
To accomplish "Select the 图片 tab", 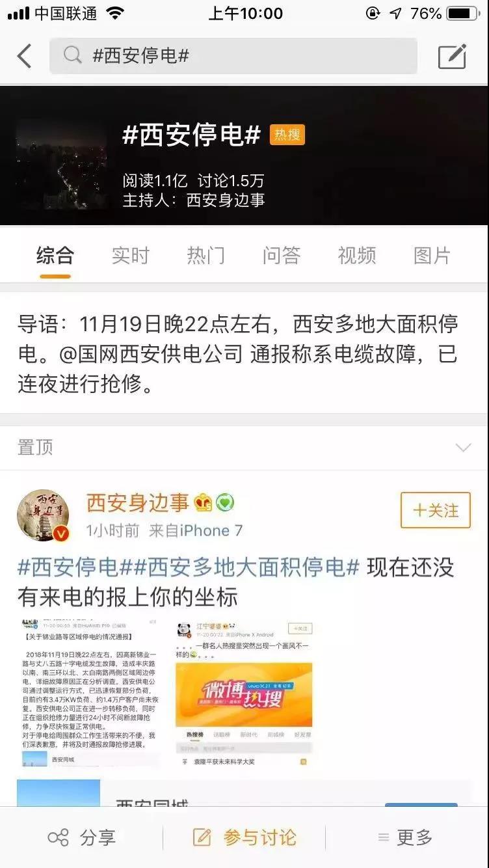I will (432, 256).
